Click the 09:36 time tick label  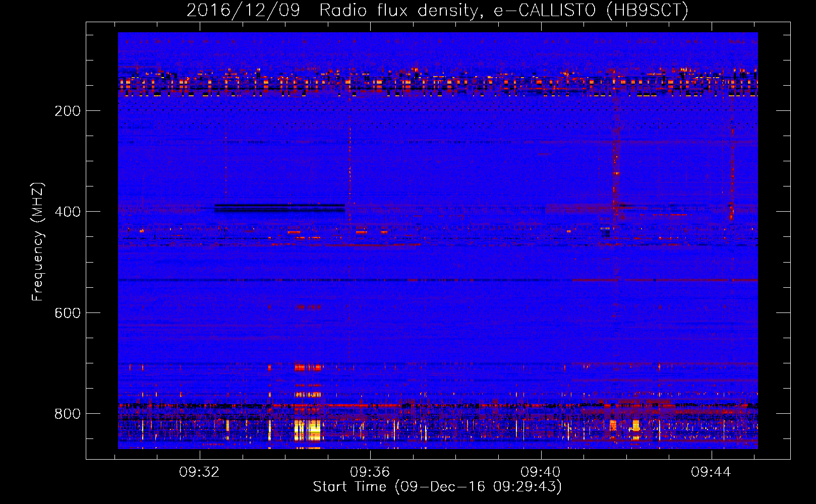tap(370, 472)
